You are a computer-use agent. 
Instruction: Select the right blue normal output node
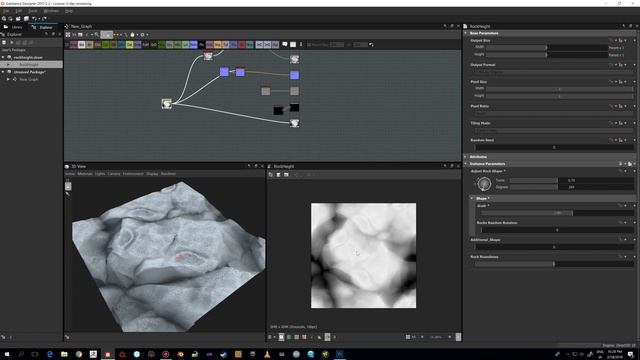pyautogui.click(x=294, y=75)
